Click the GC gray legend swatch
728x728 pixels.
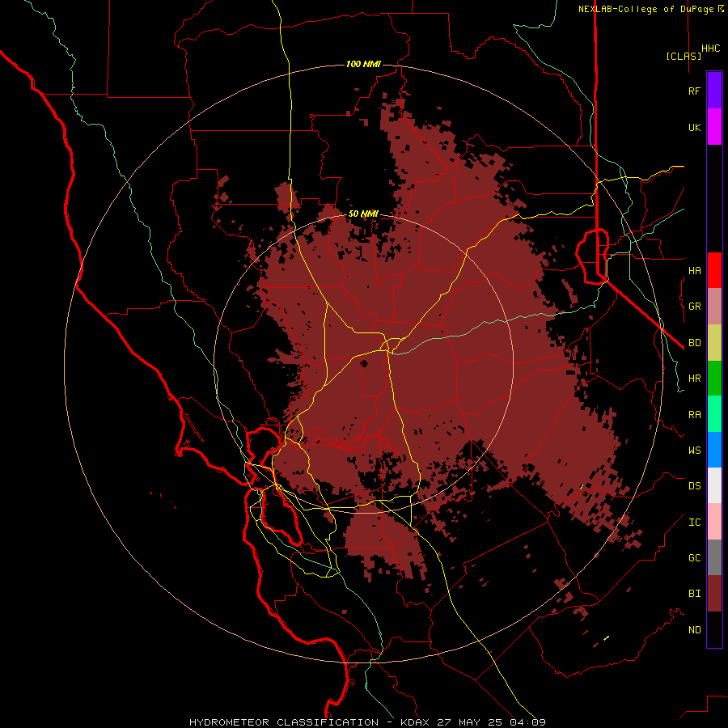point(714,557)
